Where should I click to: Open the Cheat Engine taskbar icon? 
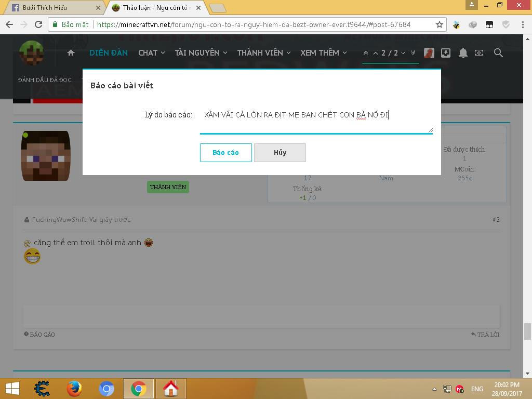coord(42,389)
